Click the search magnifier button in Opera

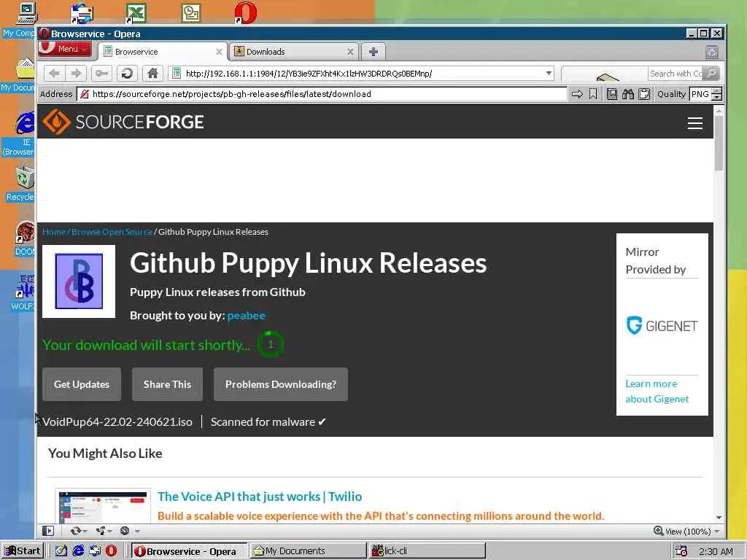click(x=712, y=74)
